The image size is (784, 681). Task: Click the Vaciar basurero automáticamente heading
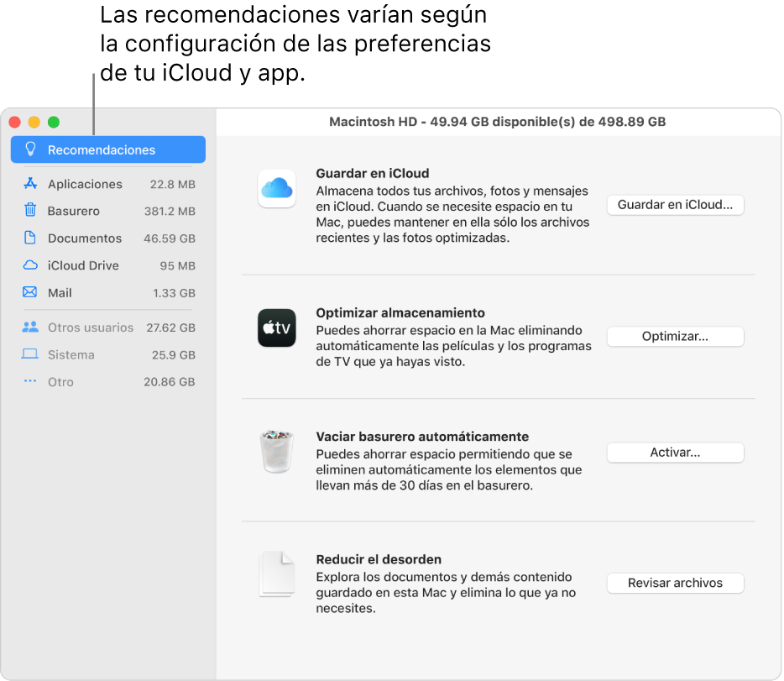(422, 437)
